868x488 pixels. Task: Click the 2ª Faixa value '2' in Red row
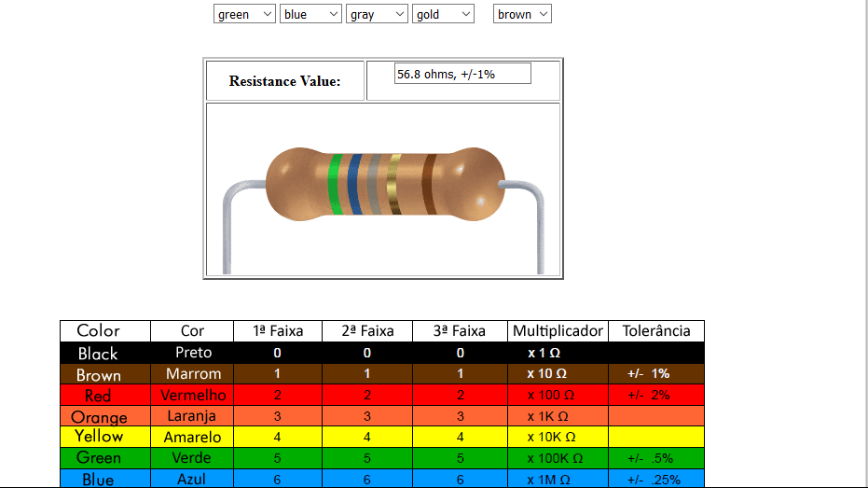click(x=367, y=395)
